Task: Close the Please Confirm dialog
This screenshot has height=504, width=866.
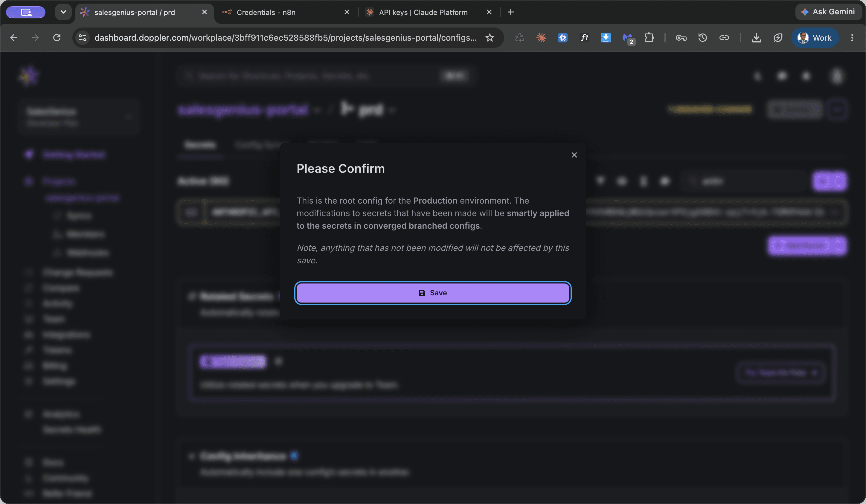Action: 574,155
